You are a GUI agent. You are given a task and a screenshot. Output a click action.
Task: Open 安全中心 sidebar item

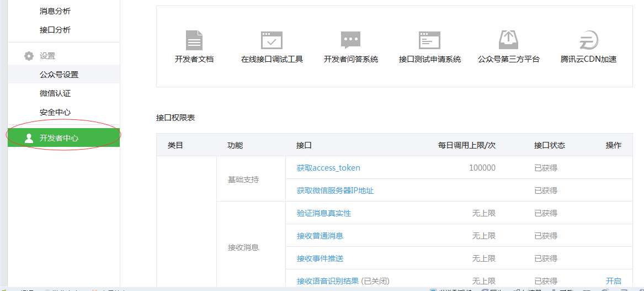pos(55,112)
